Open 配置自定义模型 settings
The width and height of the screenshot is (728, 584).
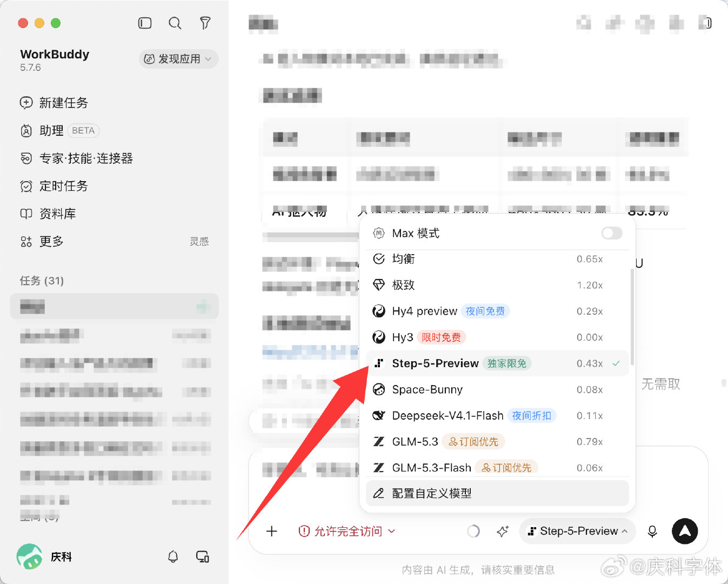[x=497, y=493]
